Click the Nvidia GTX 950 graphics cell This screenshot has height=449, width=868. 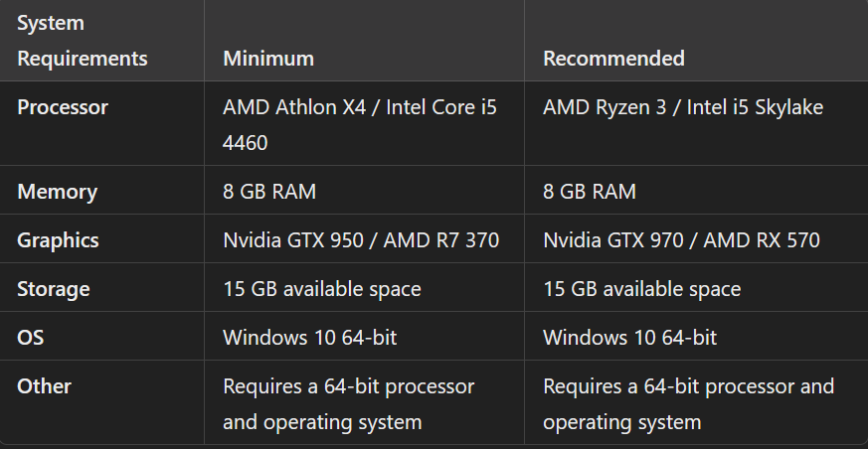(x=361, y=240)
